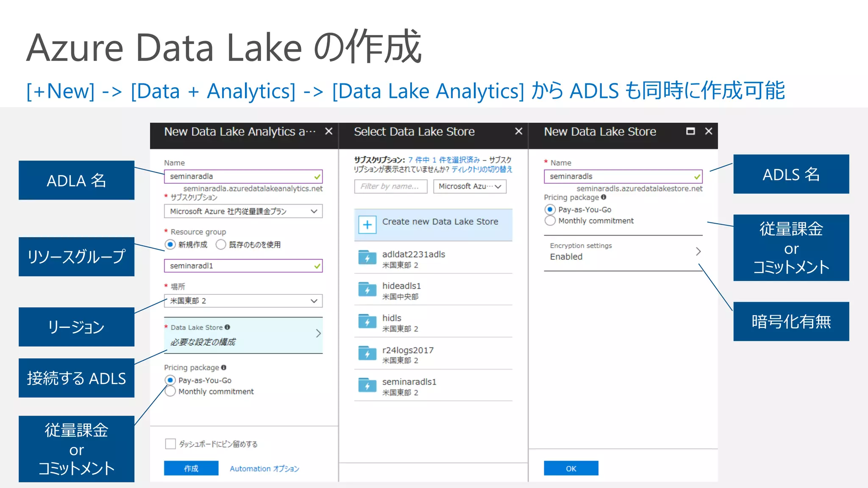Screen dimensions: 868x488
Task: Click the 作成 create button
Action: pyautogui.click(x=191, y=468)
